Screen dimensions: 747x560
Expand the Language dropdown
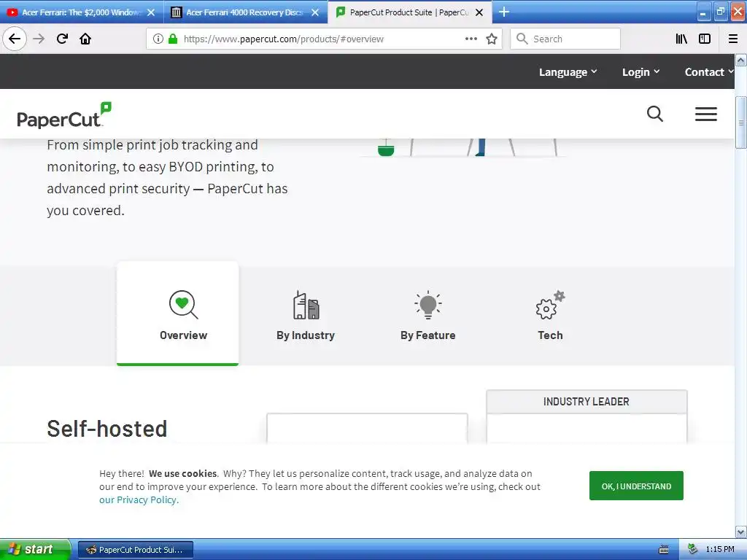point(568,72)
